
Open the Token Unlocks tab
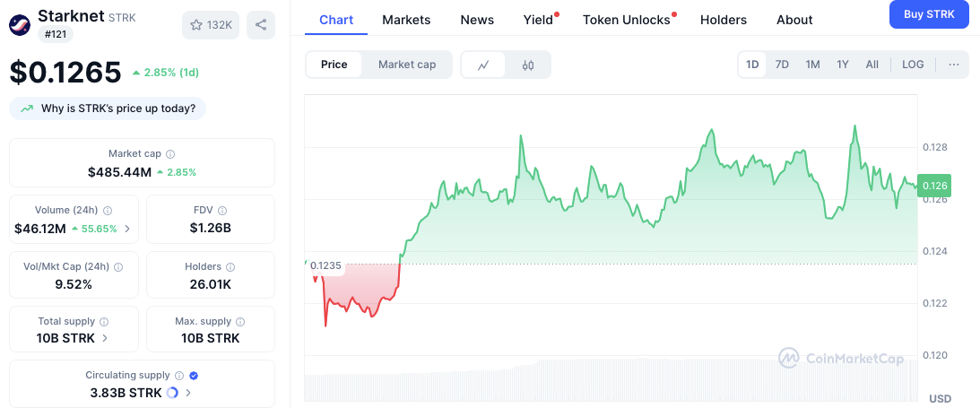[x=626, y=20]
